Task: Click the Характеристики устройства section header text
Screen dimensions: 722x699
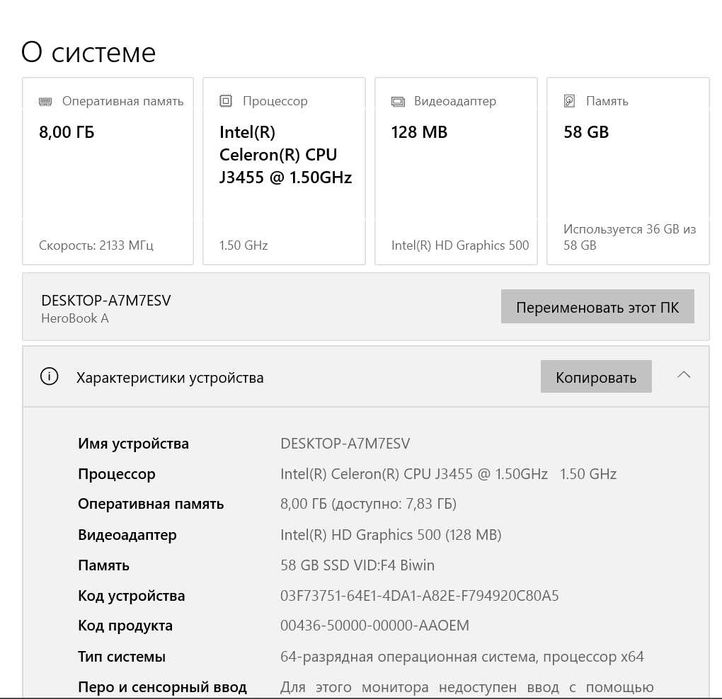Action: coord(170,378)
